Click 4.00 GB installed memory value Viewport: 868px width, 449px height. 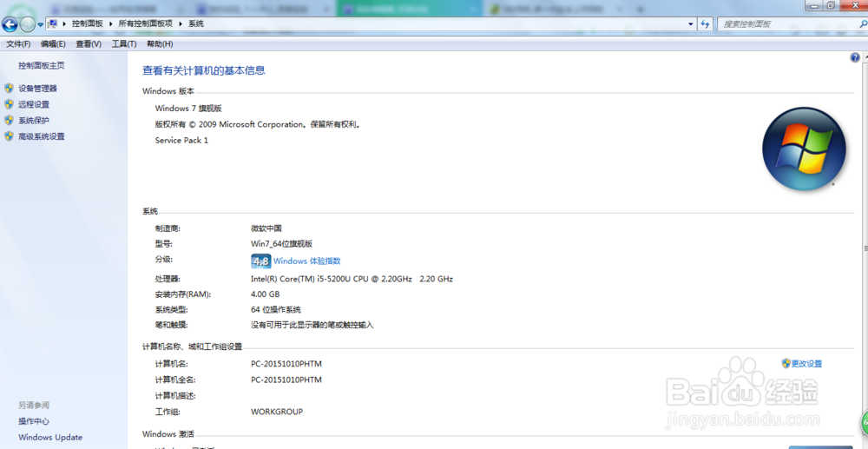[265, 294]
